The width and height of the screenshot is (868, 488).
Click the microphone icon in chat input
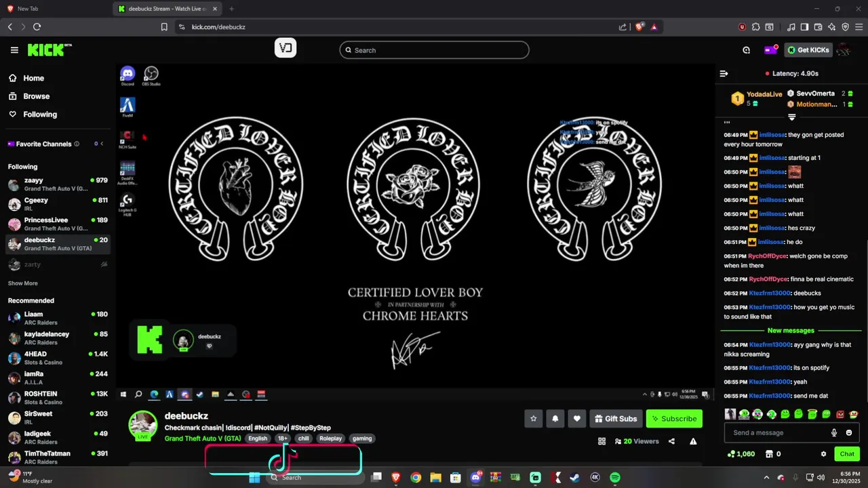point(834,432)
